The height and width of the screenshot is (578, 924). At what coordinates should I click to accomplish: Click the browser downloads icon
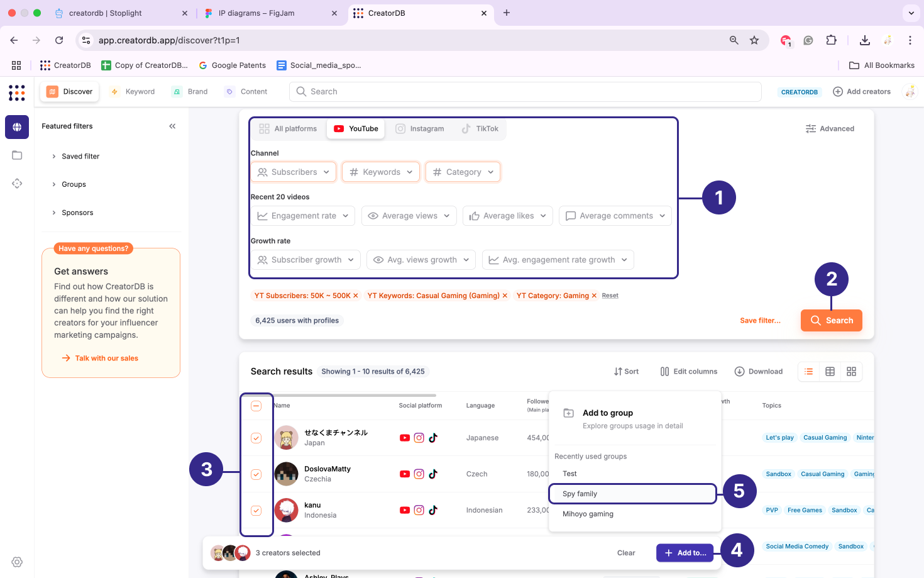[x=865, y=40]
